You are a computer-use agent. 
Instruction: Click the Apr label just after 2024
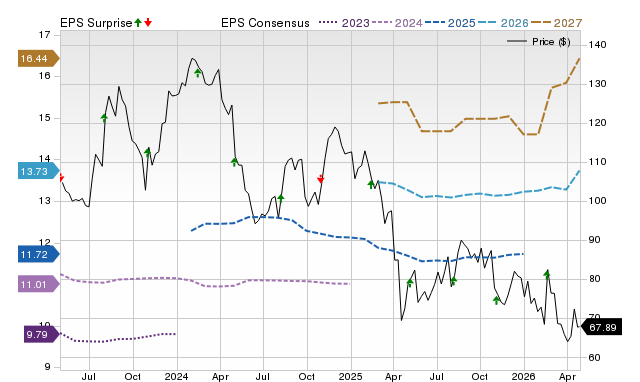click(x=220, y=376)
